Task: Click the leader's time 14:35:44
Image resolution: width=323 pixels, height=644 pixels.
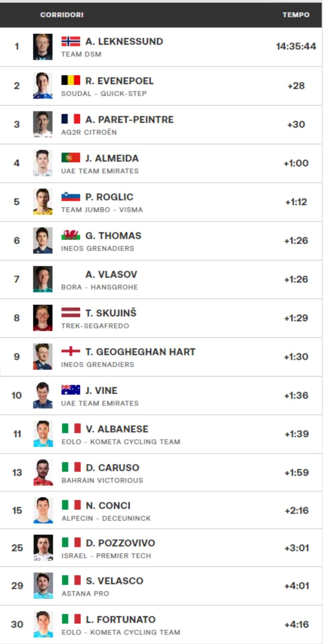Action: (296, 46)
